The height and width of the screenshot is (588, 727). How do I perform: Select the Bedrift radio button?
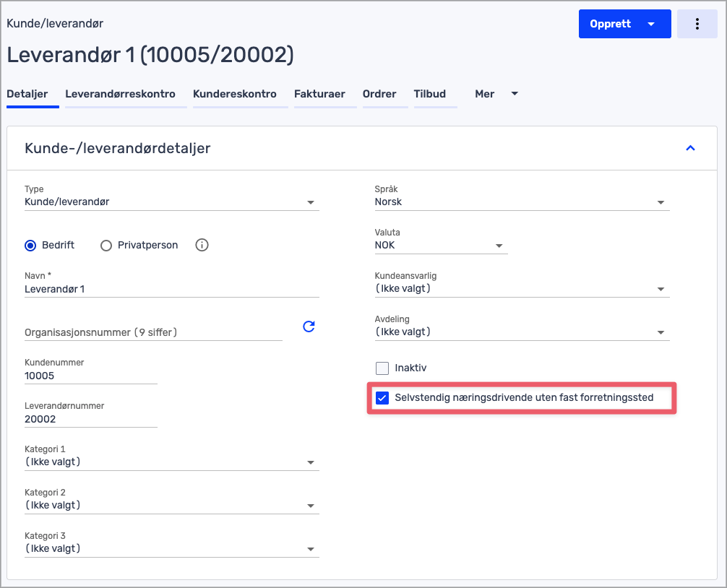(x=30, y=246)
